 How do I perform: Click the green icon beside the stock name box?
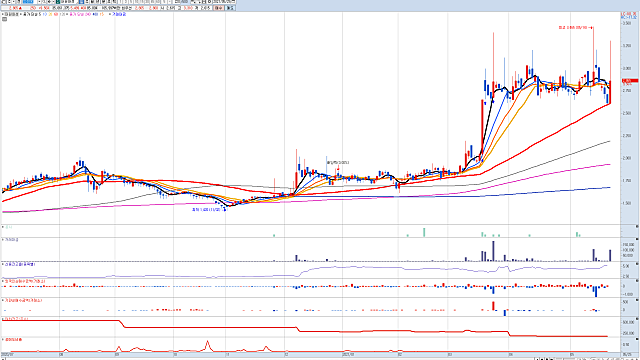[x=58, y=2]
